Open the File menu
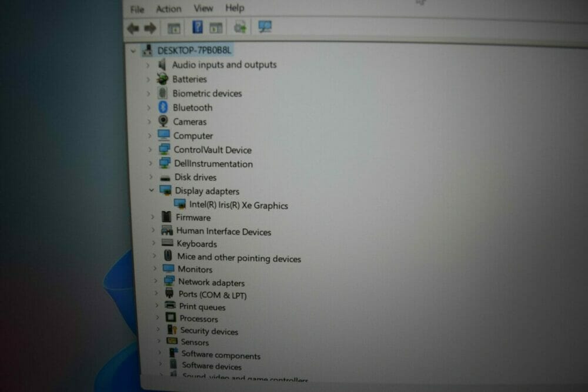The image size is (588, 392). point(137,9)
